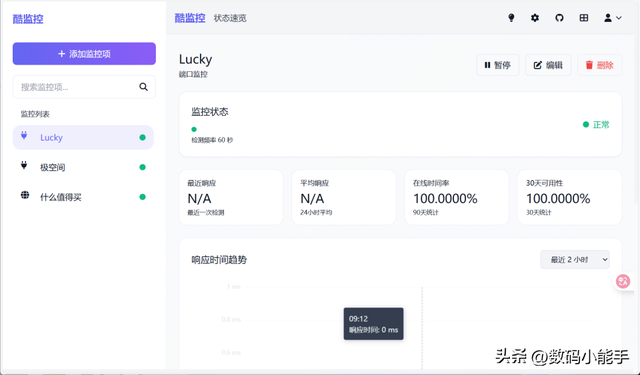The width and height of the screenshot is (640, 375).
Task: Click the N/A value under 最近响应
Action: [199, 199]
